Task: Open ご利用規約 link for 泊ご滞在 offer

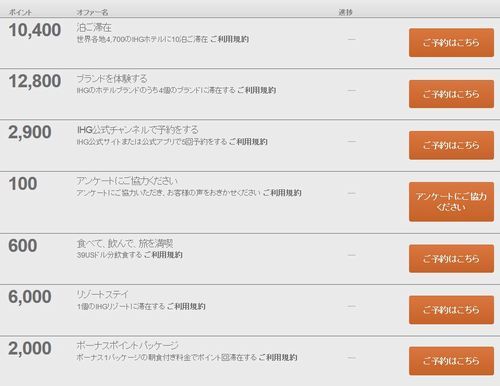Action: [x=230, y=39]
